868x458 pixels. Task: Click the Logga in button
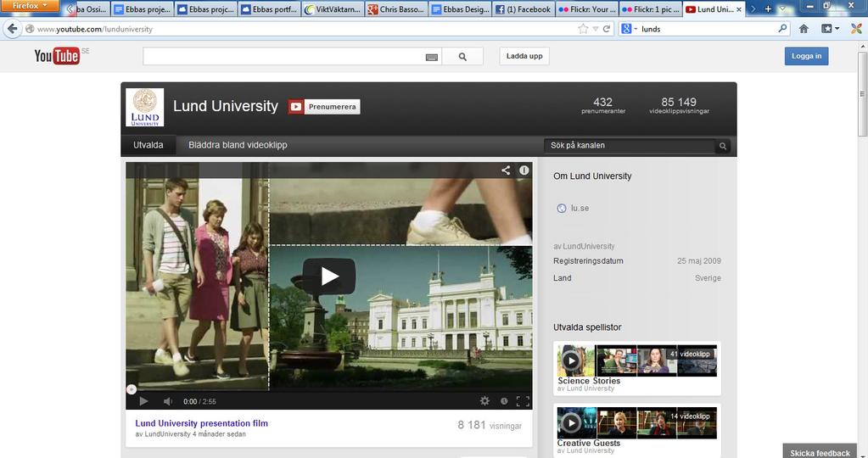(806, 56)
